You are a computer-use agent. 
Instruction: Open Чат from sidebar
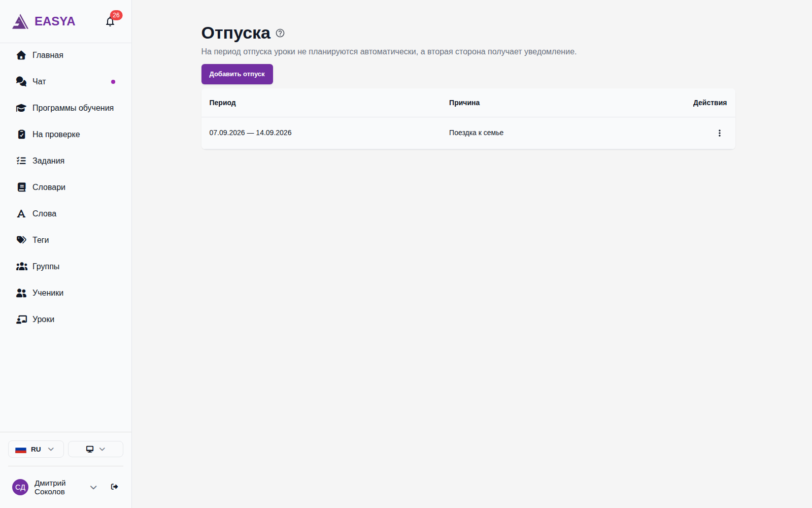coord(65,82)
